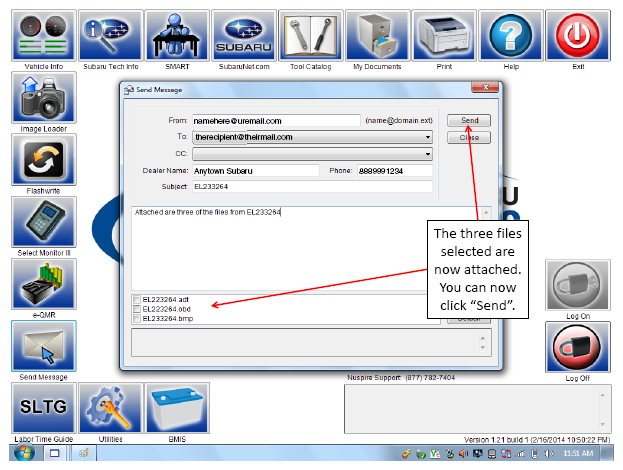Click the Log Off padlock icon

[x=578, y=347]
